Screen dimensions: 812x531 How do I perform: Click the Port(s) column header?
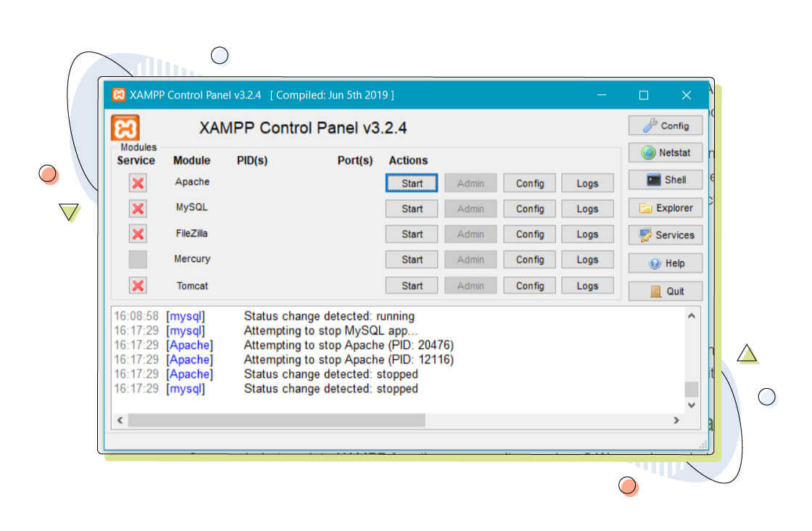(355, 160)
